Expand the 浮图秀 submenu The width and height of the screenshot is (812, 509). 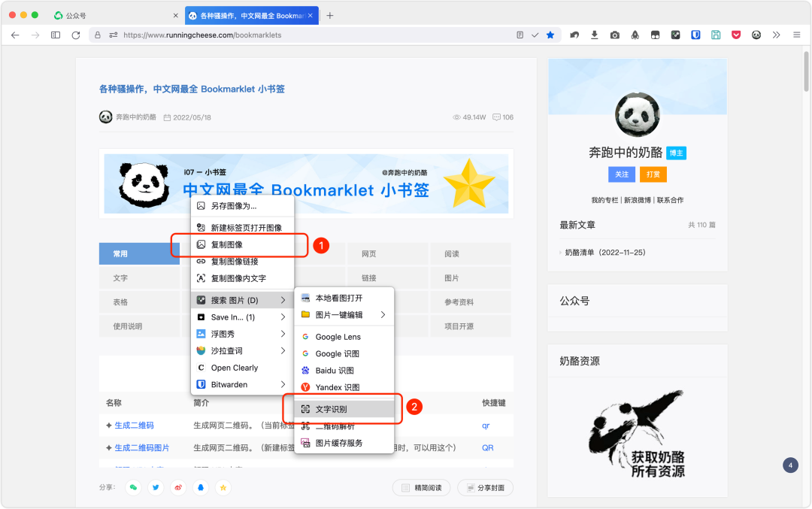click(242, 334)
